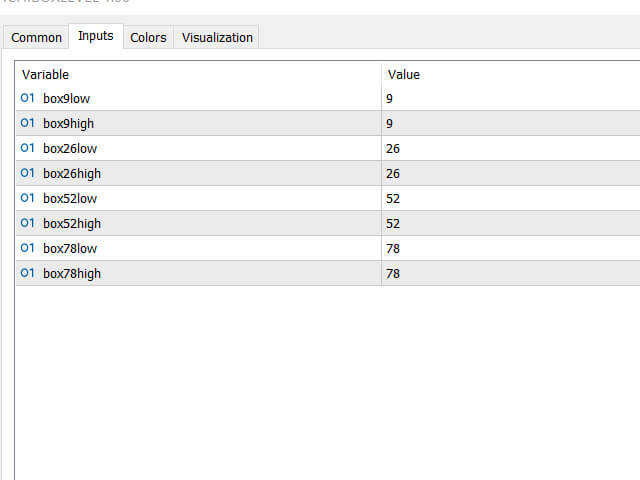Go to the Visualization tab

[x=217, y=38]
